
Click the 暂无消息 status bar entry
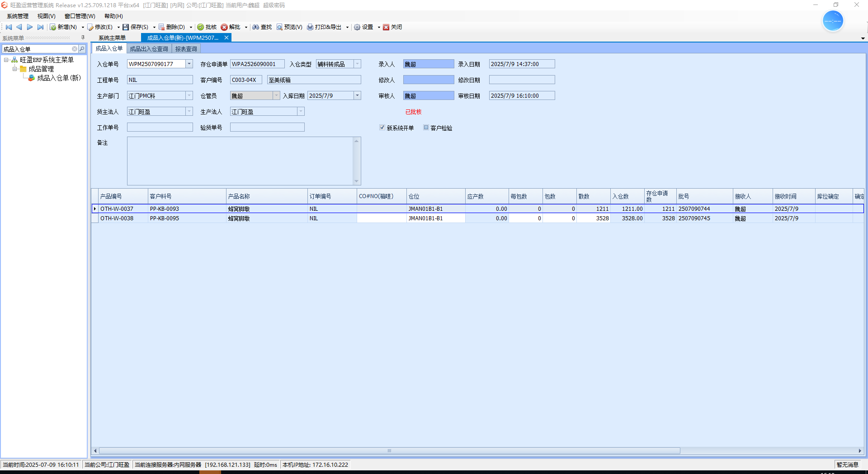tap(847, 465)
